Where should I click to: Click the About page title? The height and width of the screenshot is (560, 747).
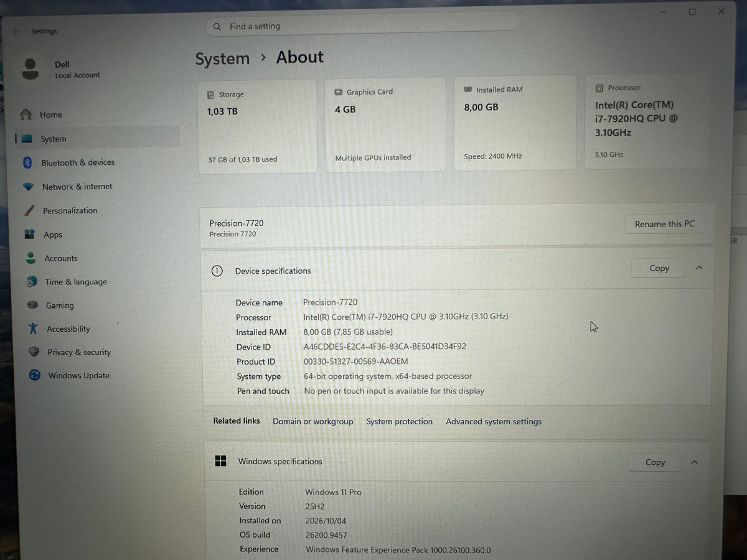pyautogui.click(x=300, y=57)
